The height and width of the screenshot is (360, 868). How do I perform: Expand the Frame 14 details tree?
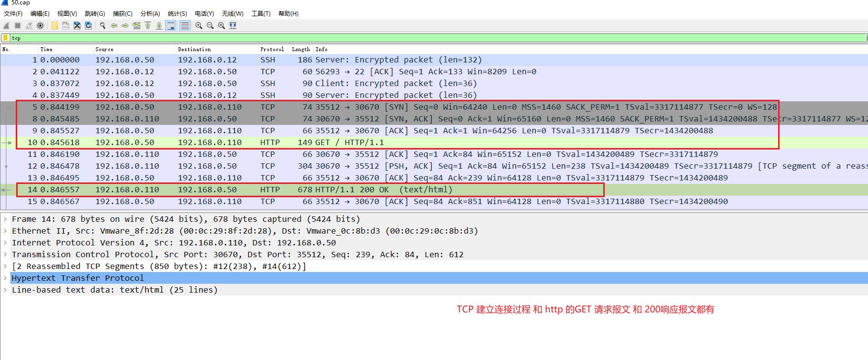click(x=5, y=219)
